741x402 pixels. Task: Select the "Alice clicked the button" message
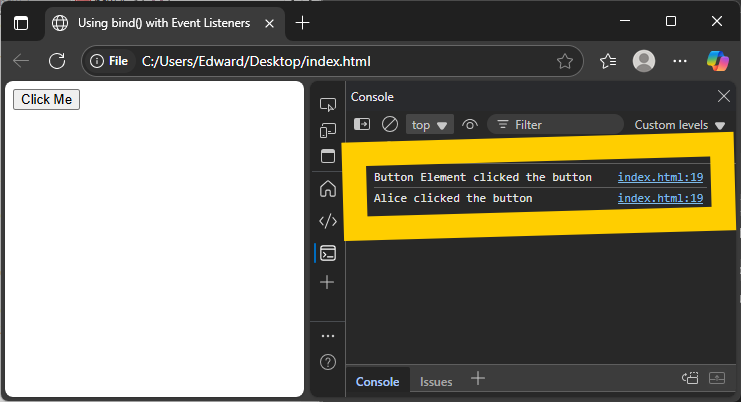point(453,198)
